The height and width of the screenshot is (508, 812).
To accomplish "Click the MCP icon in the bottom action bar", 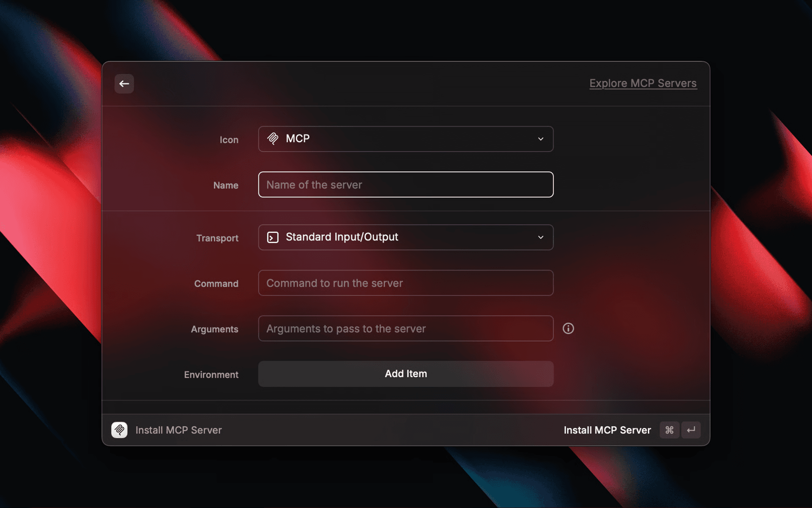I will (119, 430).
